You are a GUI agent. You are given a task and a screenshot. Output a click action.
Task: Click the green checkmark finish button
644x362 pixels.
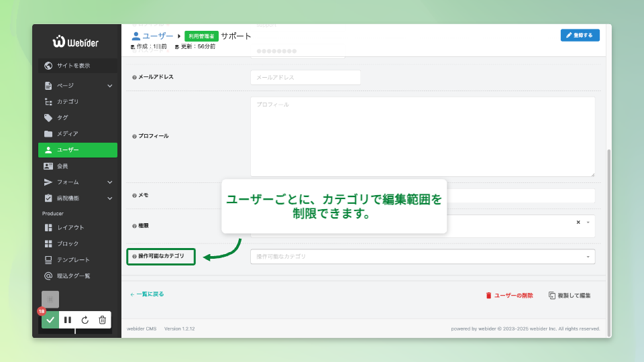click(x=50, y=320)
